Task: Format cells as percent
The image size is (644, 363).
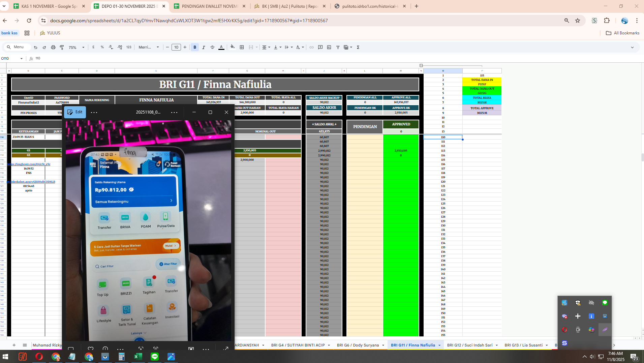Action: click(102, 47)
